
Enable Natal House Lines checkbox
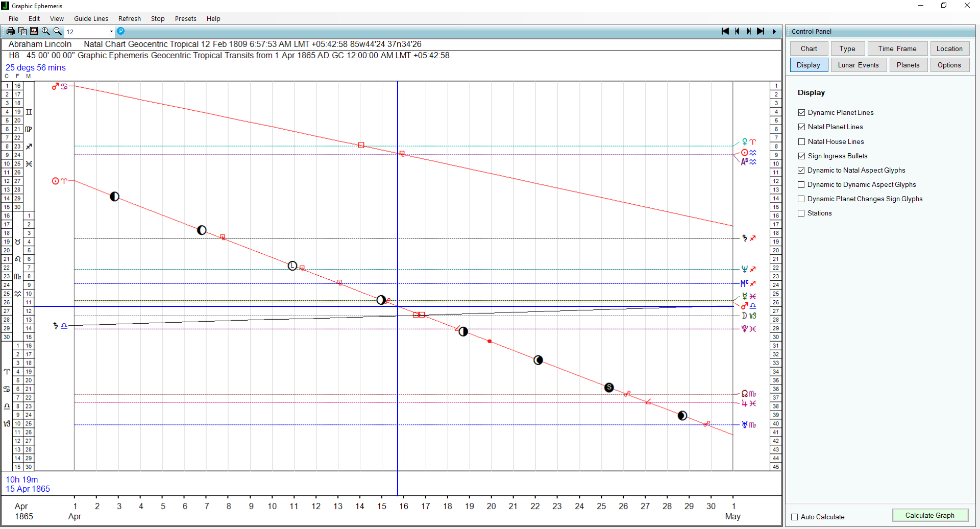click(x=801, y=141)
